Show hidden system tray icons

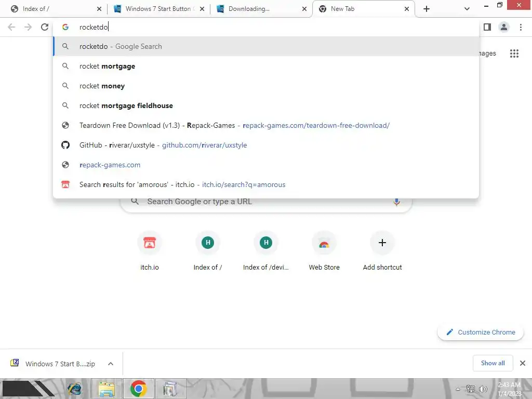[x=458, y=389]
